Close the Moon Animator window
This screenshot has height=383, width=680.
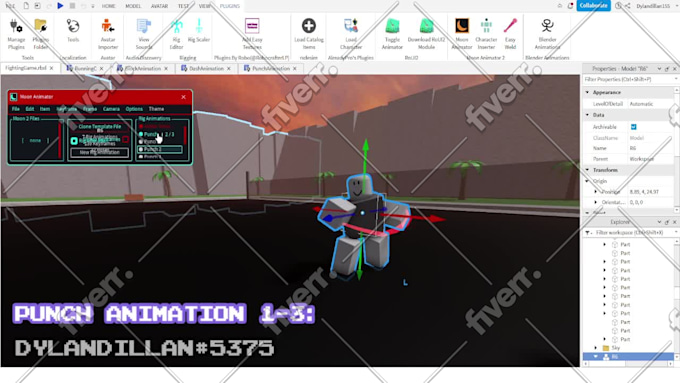[183, 97]
